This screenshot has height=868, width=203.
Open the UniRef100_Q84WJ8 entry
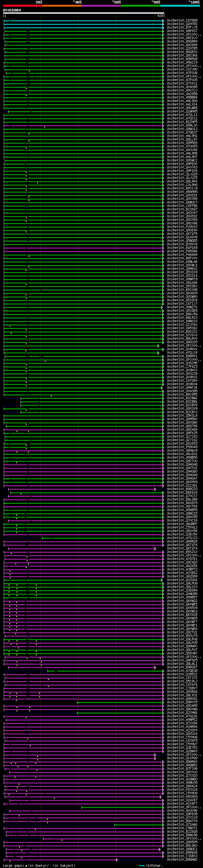[x=182, y=450]
